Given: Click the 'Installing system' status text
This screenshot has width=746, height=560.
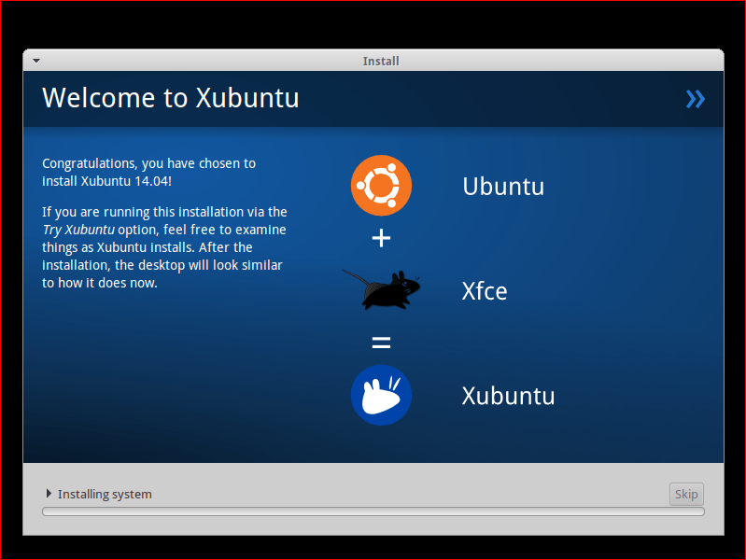Looking at the screenshot, I should (105, 495).
